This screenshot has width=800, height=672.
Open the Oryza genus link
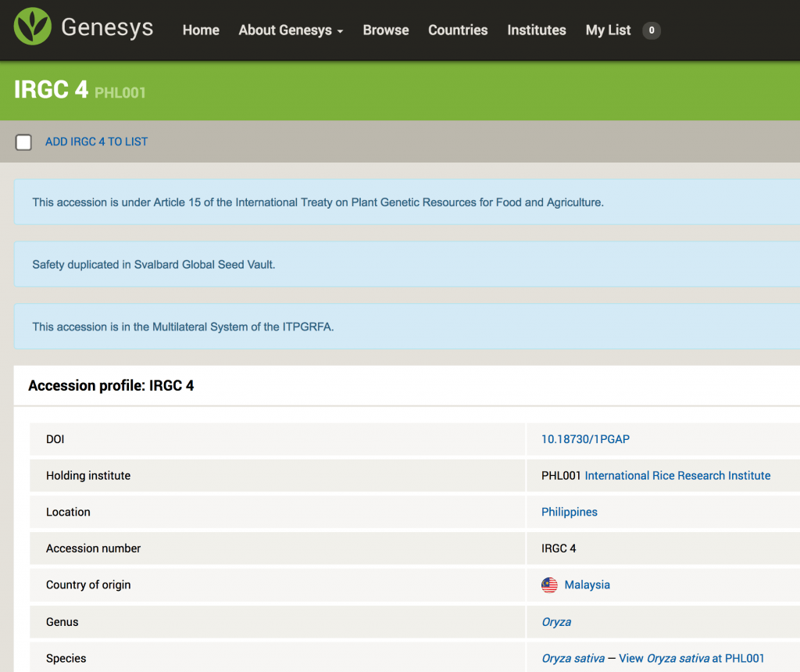point(556,622)
